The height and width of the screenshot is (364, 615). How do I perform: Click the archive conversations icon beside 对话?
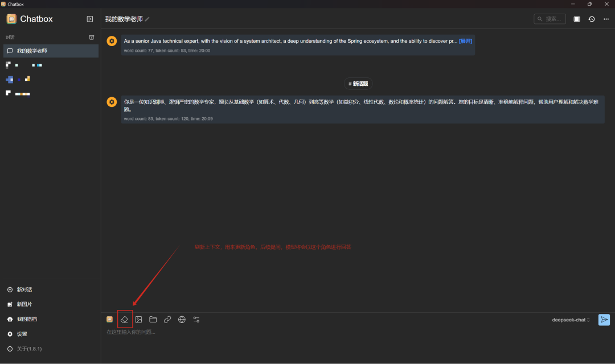pos(91,38)
